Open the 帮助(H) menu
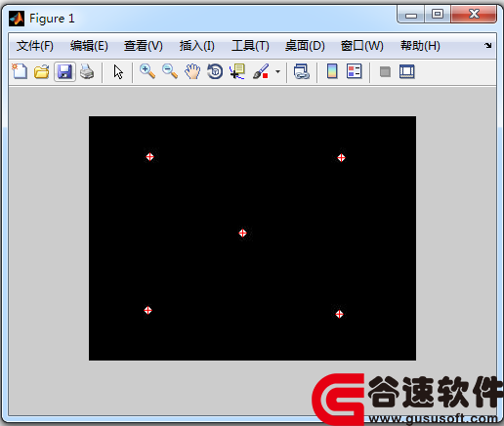This screenshot has height=426, width=504. pyautogui.click(x=420, y=46)
